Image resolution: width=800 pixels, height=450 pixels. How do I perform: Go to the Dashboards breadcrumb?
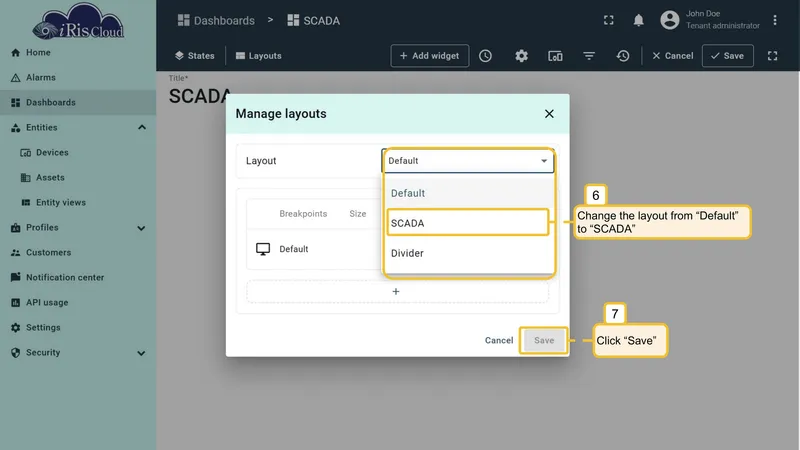click(x=216, y=20)
